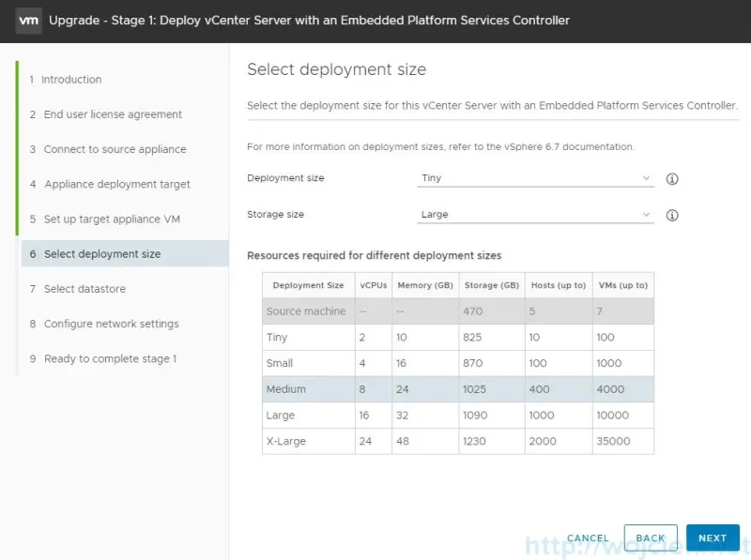Click Ready to complete stage 1
The height and width of the screenshot is (560, 751).
pyautogui.click(x=110, y=358)
